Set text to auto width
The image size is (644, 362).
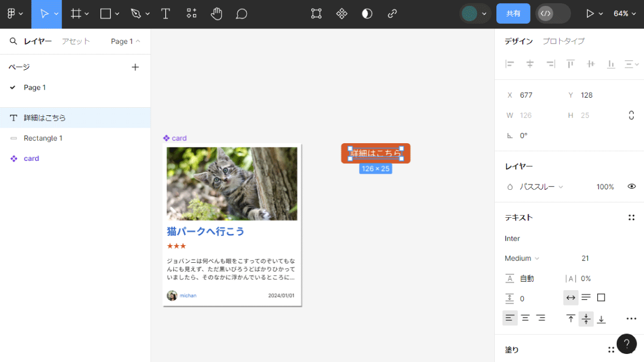point(570,298)
